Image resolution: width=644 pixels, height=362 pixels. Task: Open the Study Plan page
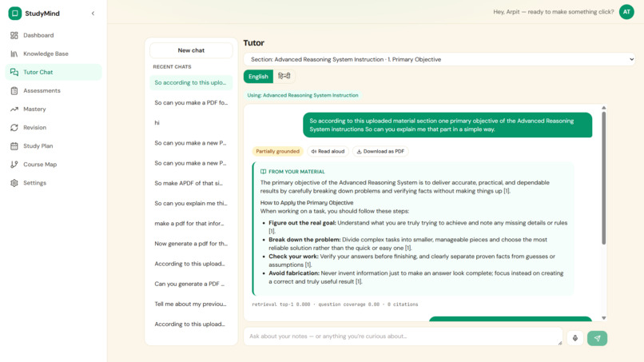pyautogui.click(x=54, y=146)
